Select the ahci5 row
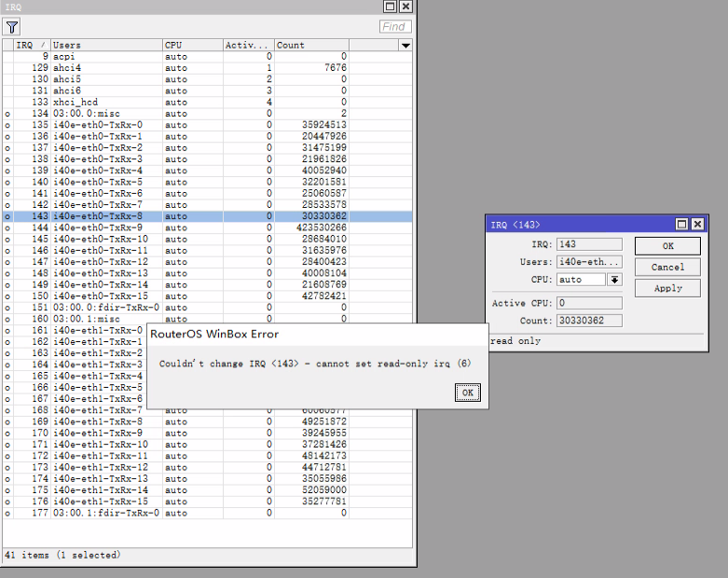The width and height of the screenshot is (728, 578). 207,79
